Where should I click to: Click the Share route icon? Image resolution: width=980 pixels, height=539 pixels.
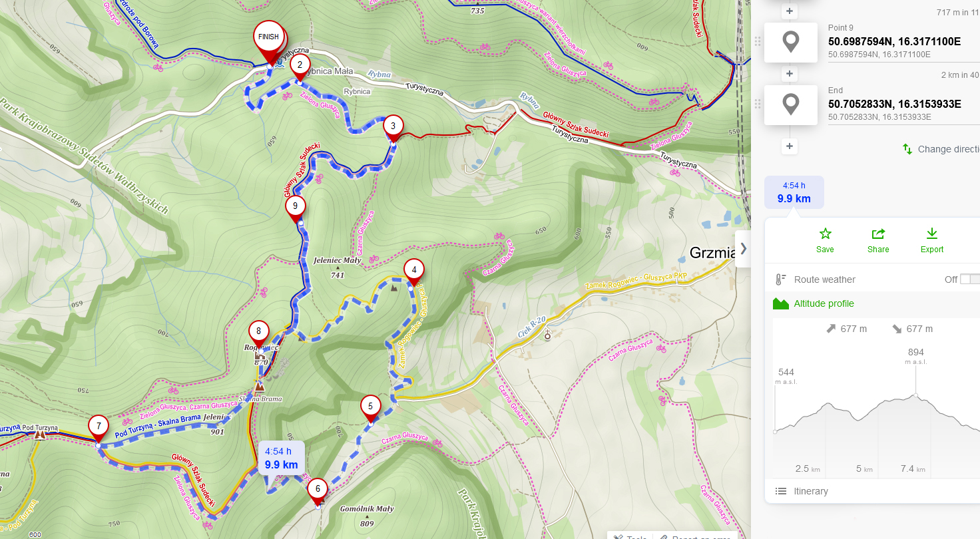coord(878,234)
